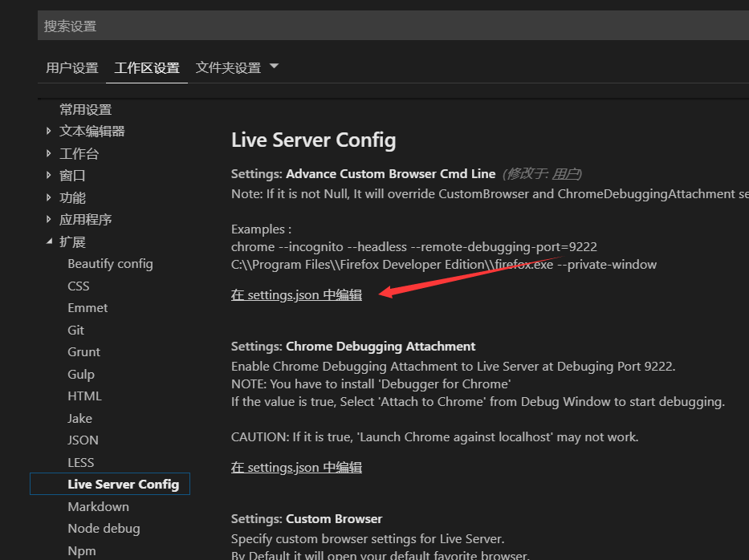The image size is (749, 560).
Task: Expand the 功能 tree arrow
Action: pyautogui.click(x=48, y=197)
